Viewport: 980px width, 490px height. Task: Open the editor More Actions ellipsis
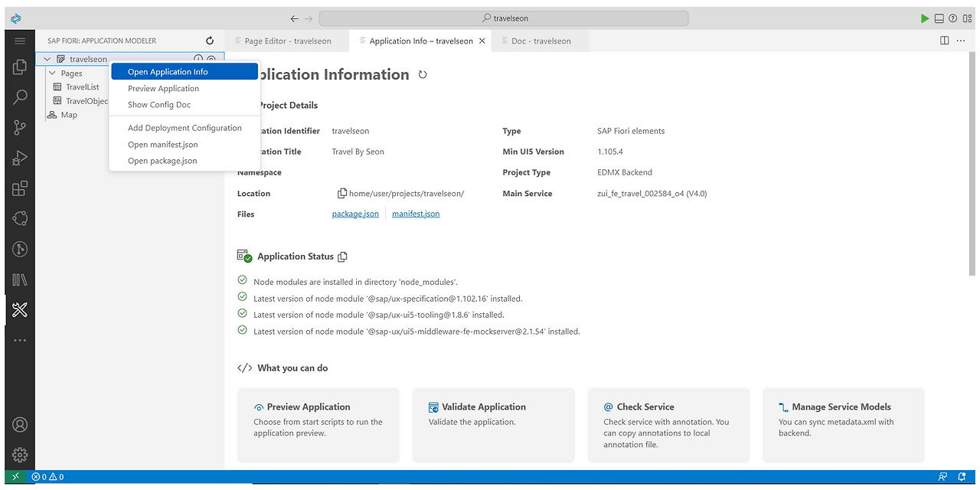(962, 41)
